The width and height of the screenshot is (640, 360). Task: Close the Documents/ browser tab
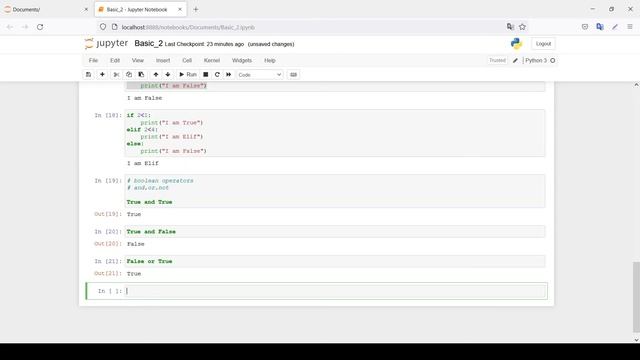pos(86,9)
